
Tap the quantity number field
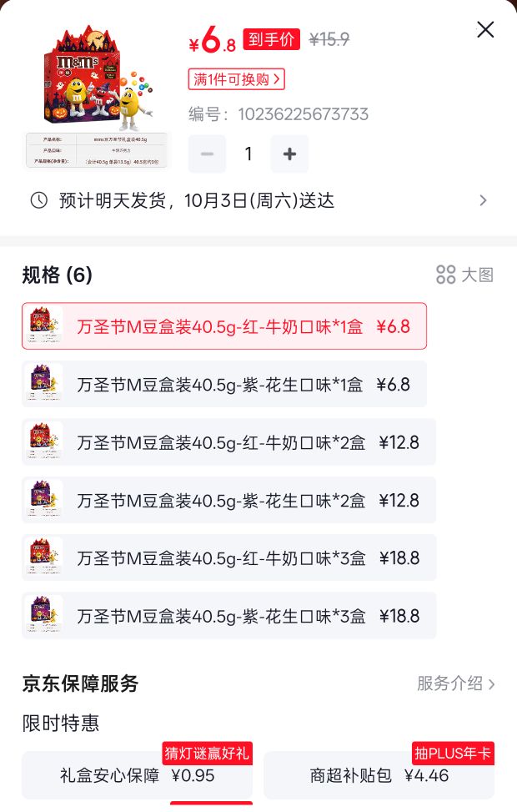(x=248, y=154)
